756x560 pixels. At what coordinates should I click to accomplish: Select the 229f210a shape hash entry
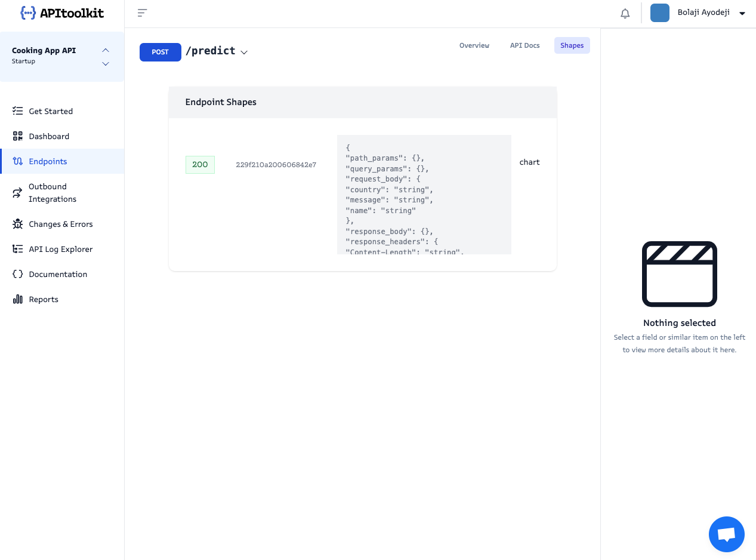[x=276, y=165]
